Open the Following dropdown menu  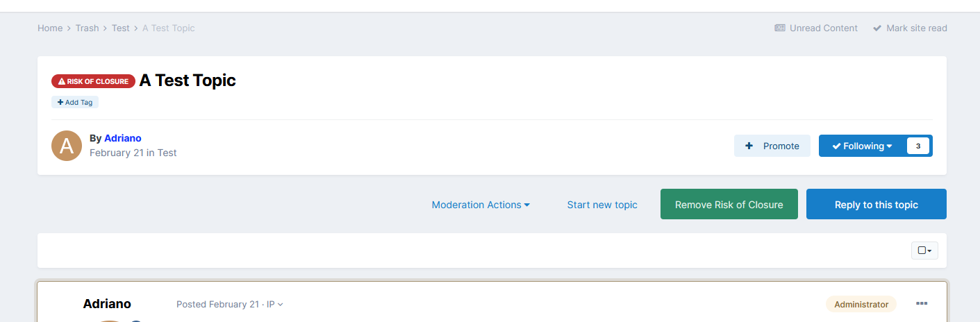863,146
